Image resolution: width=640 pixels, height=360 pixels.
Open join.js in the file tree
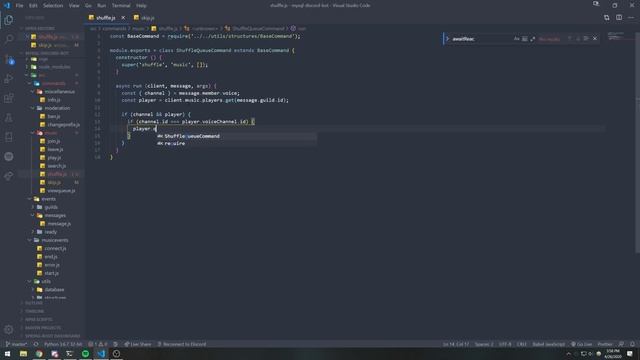click(x=53, y=141)
